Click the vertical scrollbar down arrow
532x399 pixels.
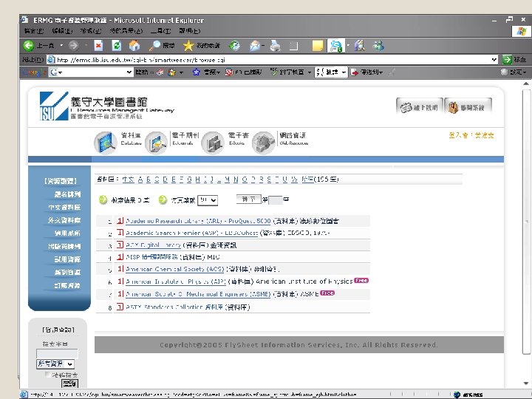(x=526, y=383)
